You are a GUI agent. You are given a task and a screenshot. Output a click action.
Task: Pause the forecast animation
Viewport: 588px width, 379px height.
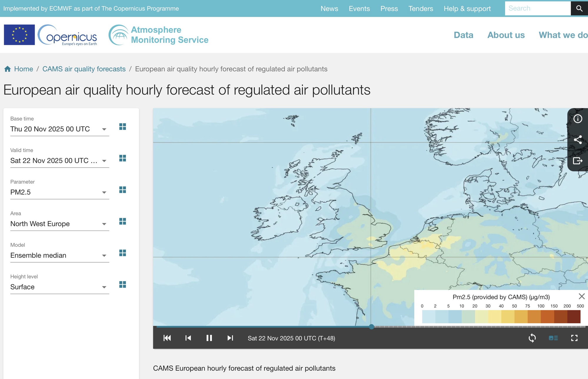[209, 338]
